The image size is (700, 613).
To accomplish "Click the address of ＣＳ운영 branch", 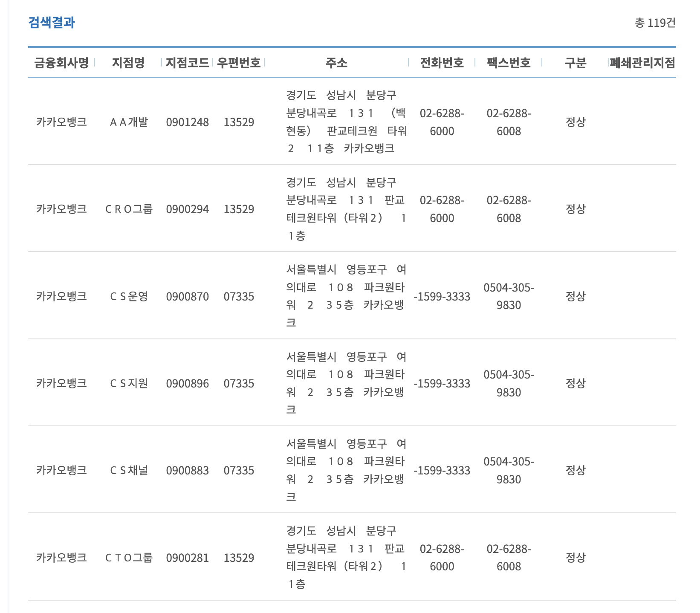I will pyautogui.click(x=346, y=296).
